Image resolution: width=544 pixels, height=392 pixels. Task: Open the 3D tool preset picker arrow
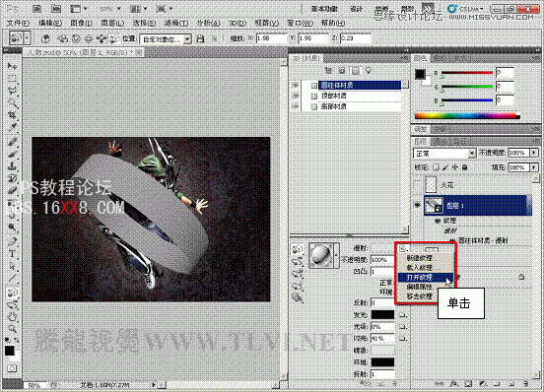pyautogui.click(x=27, y=38)
